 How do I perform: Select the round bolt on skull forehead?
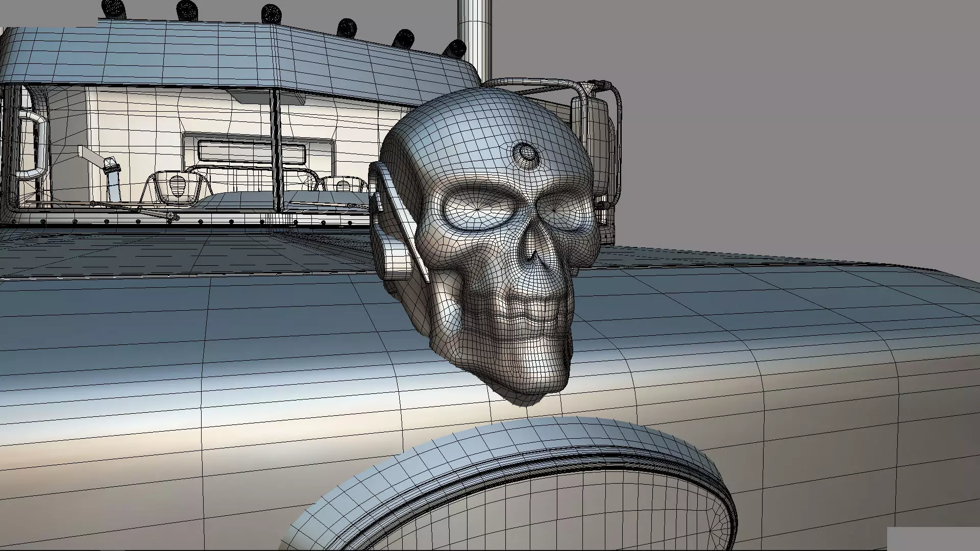pyautogui.click(x=526, y=154)
